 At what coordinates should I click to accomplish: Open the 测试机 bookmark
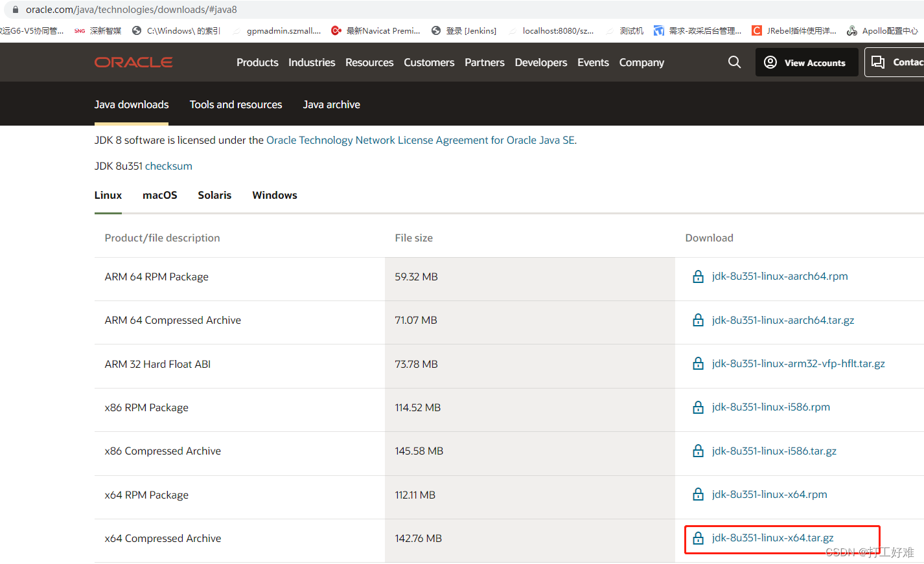625,30
